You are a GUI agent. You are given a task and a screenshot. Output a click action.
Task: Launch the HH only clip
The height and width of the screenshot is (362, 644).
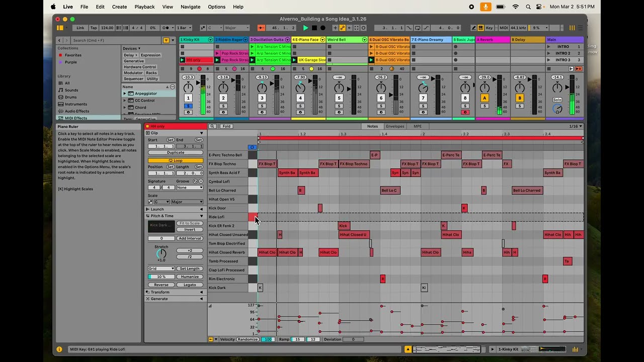tap(183, 60)
